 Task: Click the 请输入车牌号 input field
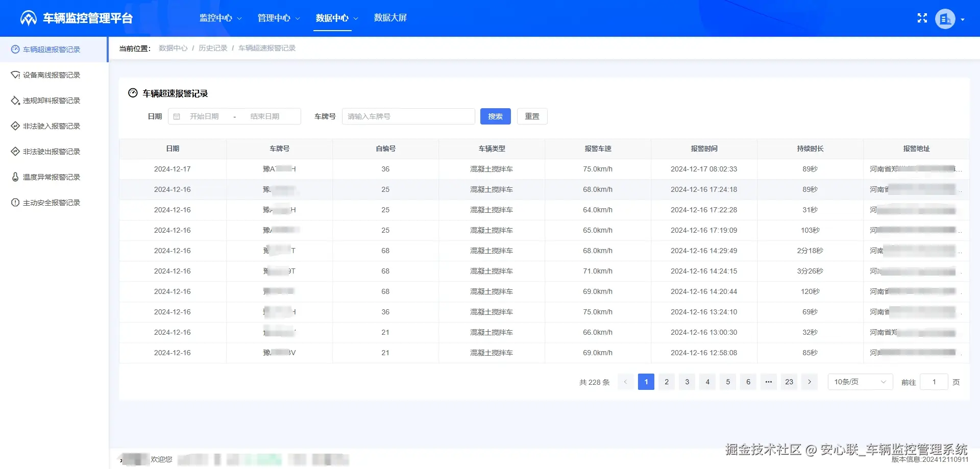[408, 116]
